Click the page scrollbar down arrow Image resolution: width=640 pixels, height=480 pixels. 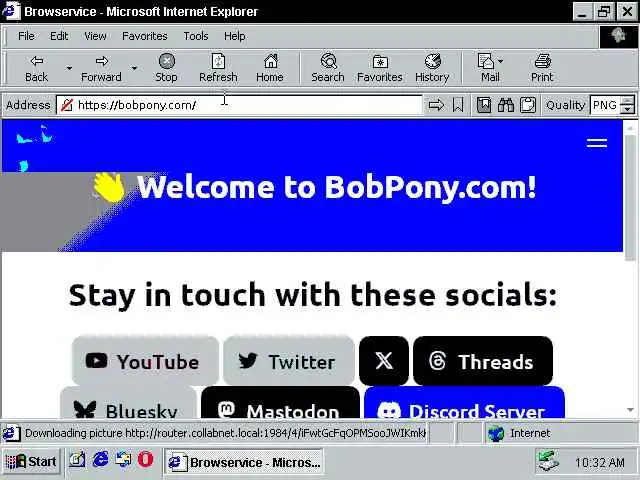pos(631,410)
